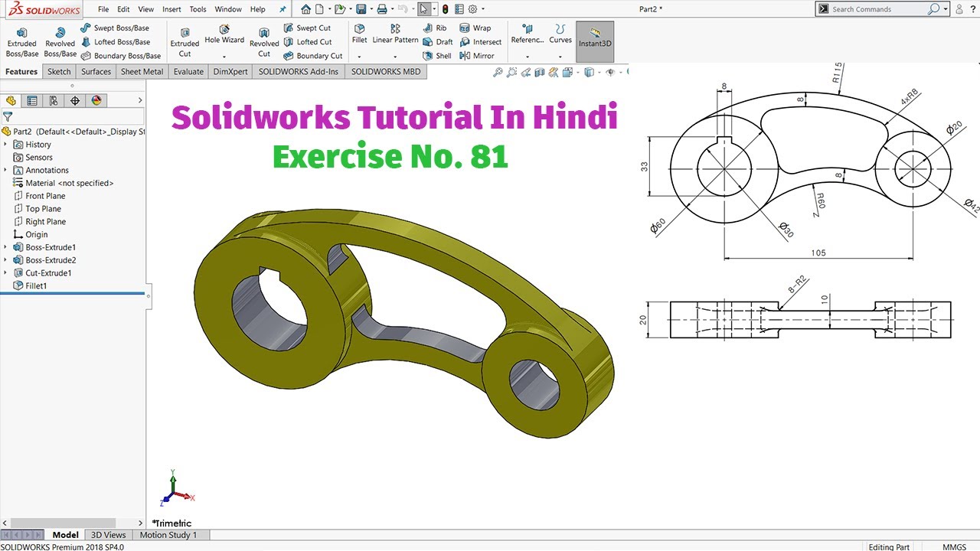Image resolution: width=980 pixels, height=551 pixels.
Task: Expand the Boss-Extrude1 feature
Action: pos(5,247)
